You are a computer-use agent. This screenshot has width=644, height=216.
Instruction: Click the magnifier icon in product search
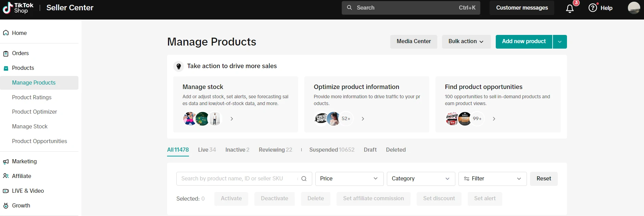(x=304, y=179)
